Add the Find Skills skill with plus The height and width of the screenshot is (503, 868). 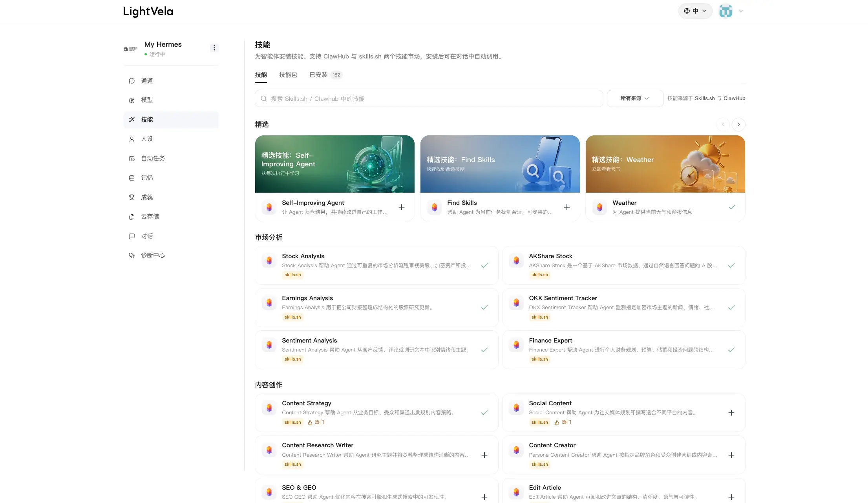pos(567,207)
